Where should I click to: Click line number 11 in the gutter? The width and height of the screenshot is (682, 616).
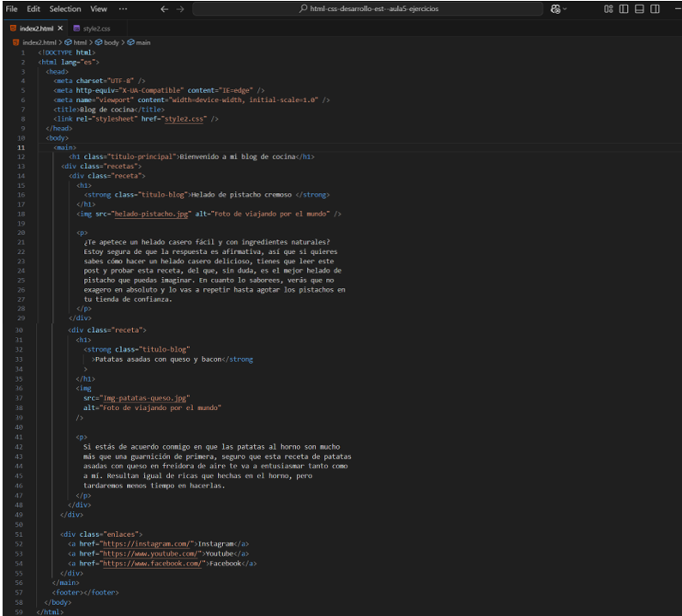21,148
